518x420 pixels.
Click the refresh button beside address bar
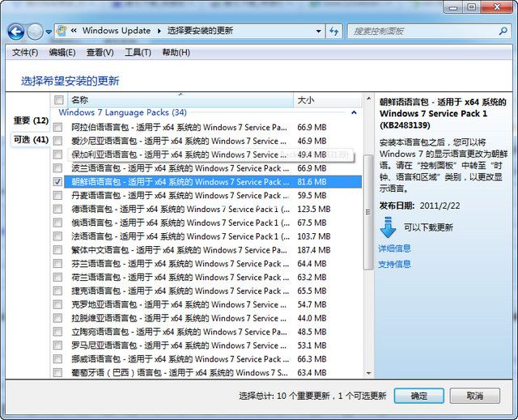pyautogui.click(x=334, y=32)
